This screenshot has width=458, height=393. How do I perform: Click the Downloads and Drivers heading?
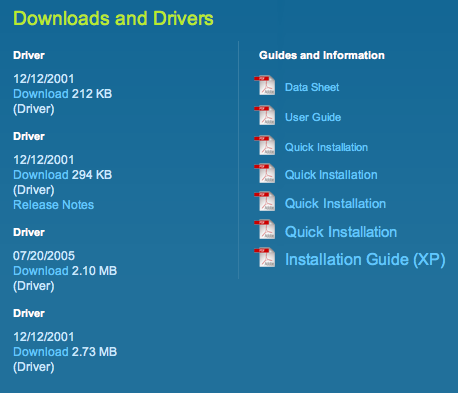click(x=113, y=18)
